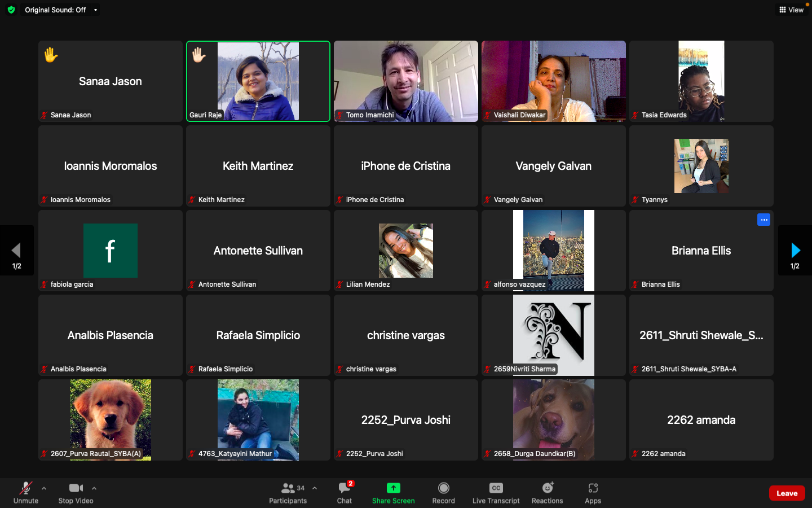The height and width of the screenshot is (508, 812).
Task: Unmute your microphone
Action: pos(26,493)
